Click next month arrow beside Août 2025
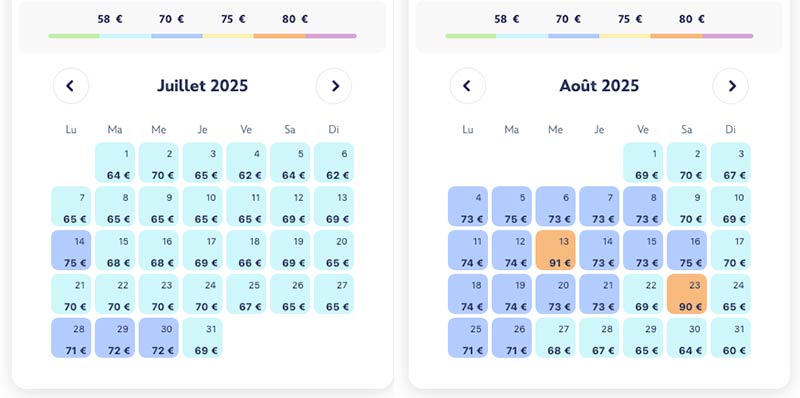Screen dimensions: 800x398 pyautogui.click(x=731, y=86)
